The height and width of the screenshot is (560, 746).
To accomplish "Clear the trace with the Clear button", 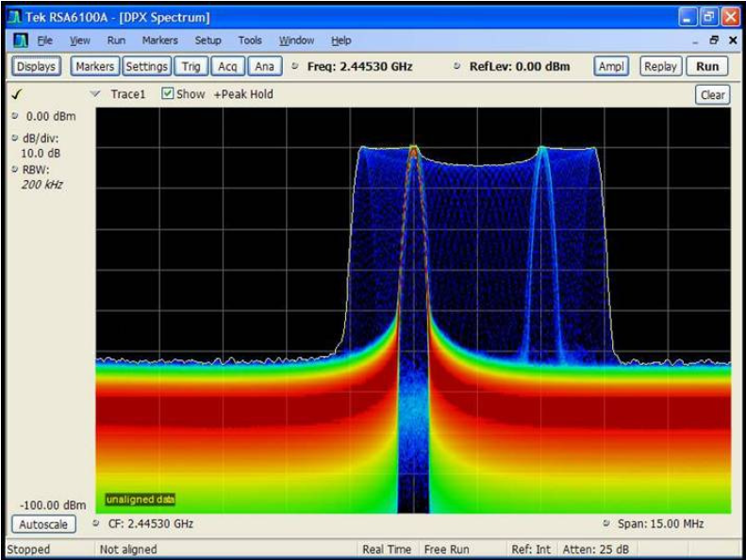I will coord(712,94).
